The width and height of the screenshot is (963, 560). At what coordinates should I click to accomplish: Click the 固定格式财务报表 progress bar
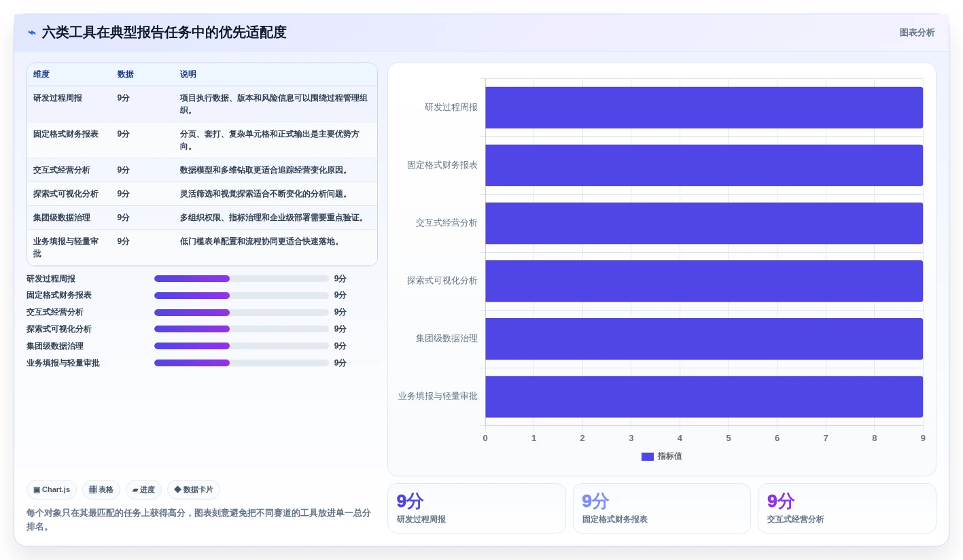coord(241,296)
